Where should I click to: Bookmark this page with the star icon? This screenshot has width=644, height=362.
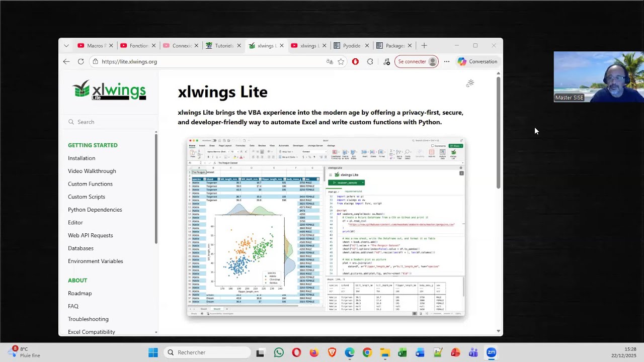pyautogui.click(x=341, y=61)
